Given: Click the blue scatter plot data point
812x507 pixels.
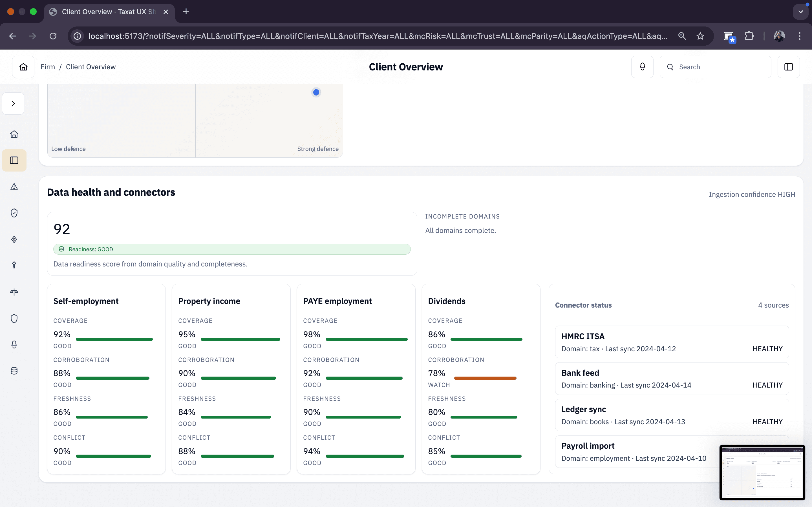Looking at the screenshot, I should tap(316, 92).
